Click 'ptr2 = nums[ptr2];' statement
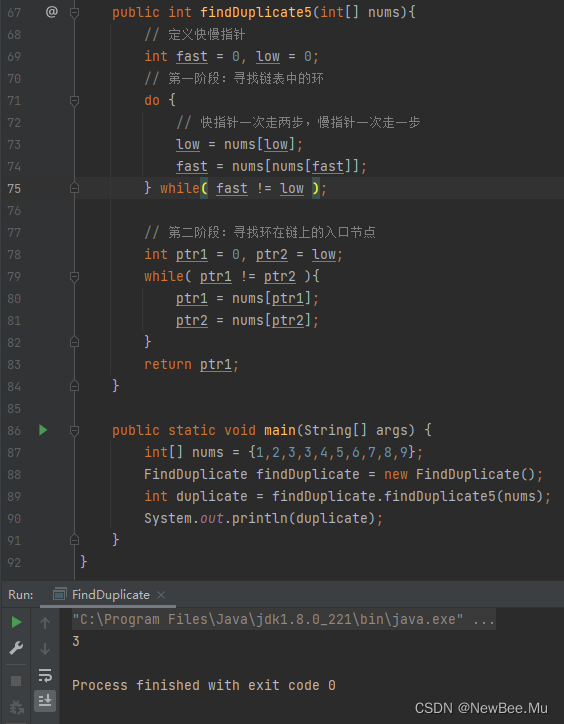The image size is (564, 724). pyautogui.click(x=247, y=320)
